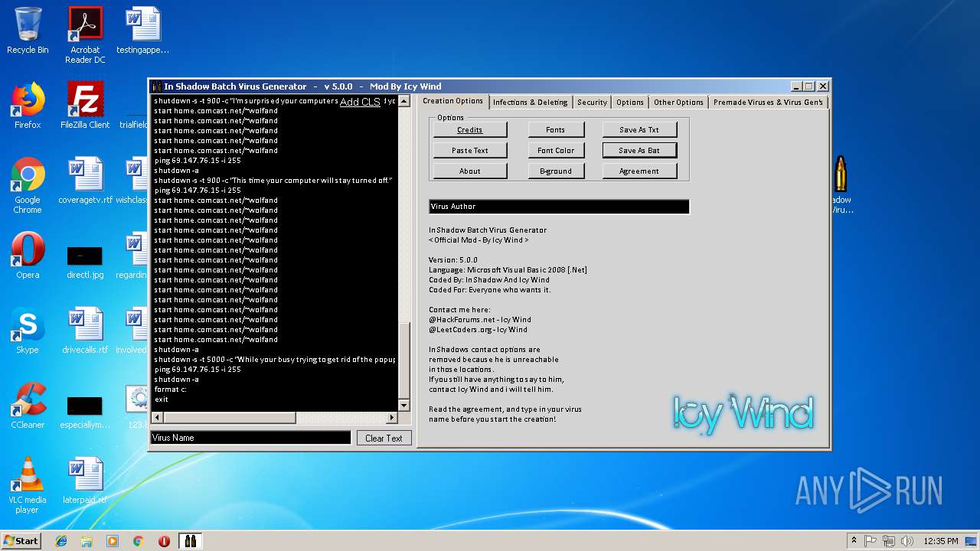
Task: Click the vertical scrollbar thumb of the code pane
Action: (x=404, y=360)
